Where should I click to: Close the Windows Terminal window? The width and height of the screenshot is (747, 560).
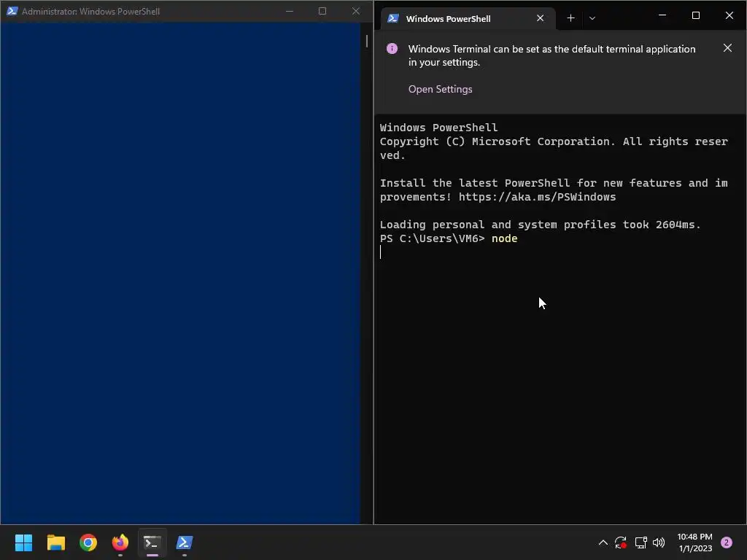click(x=729, y=16)
